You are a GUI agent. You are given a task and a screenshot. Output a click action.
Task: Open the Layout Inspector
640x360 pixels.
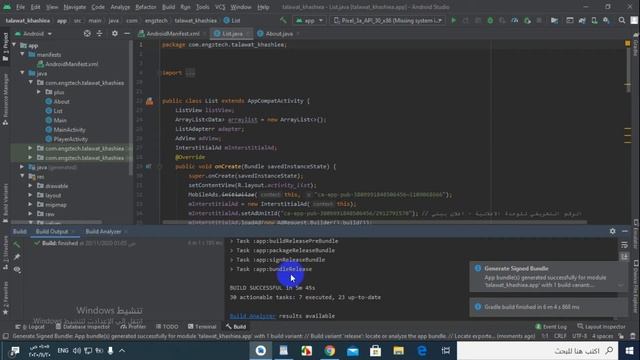coord(601,327)
